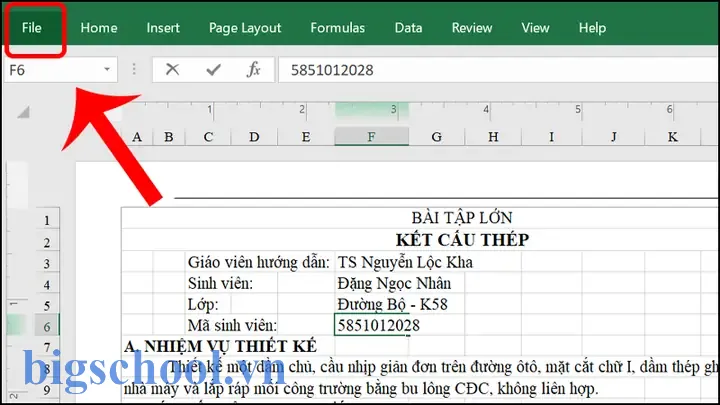Click the Select All corner triangle
This screenshot has width=720, height=405.
(23, 112)
